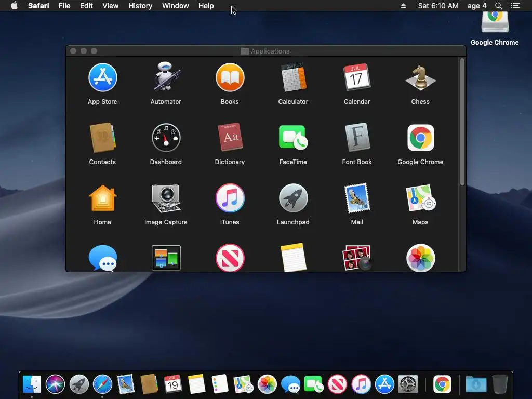This screenshot has height=399, width=532.
Task: Open Notification Center from the menu bar
Action: pos(515,6)
